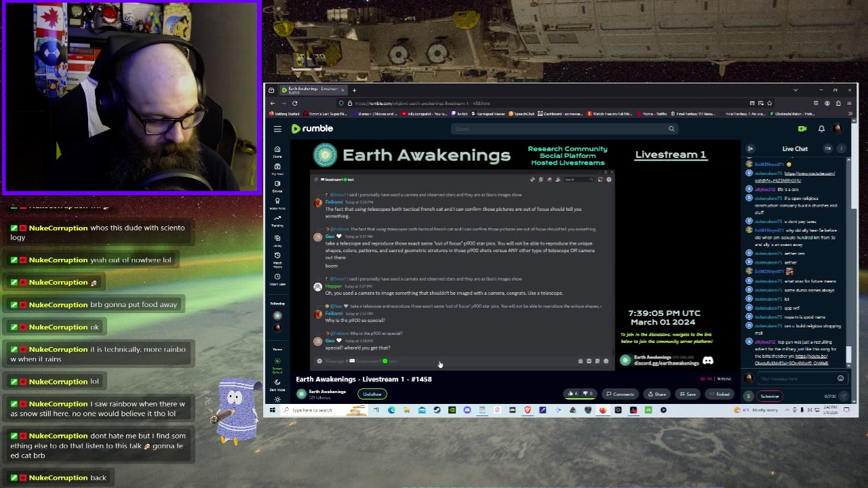List all tabs dropdown arrow
868x488 pixels.
pos(795,89)
